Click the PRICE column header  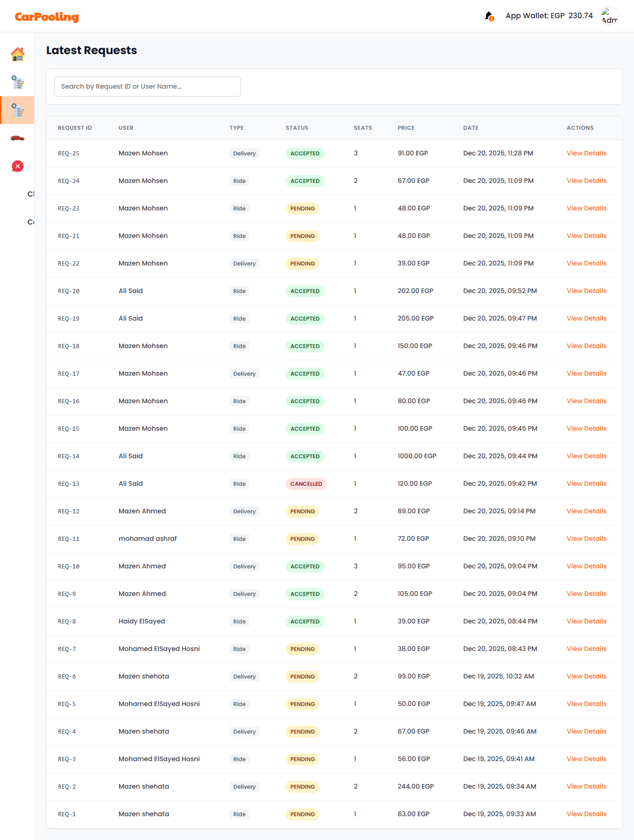coord(406,128)
